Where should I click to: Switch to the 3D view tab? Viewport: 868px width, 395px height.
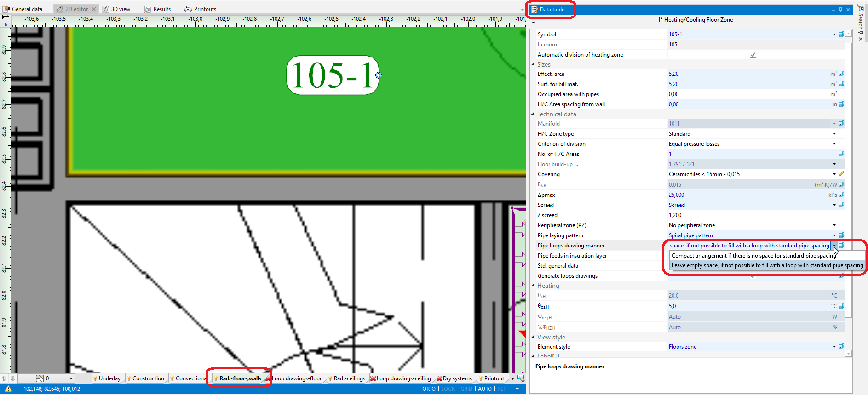(x=117, y=9)
